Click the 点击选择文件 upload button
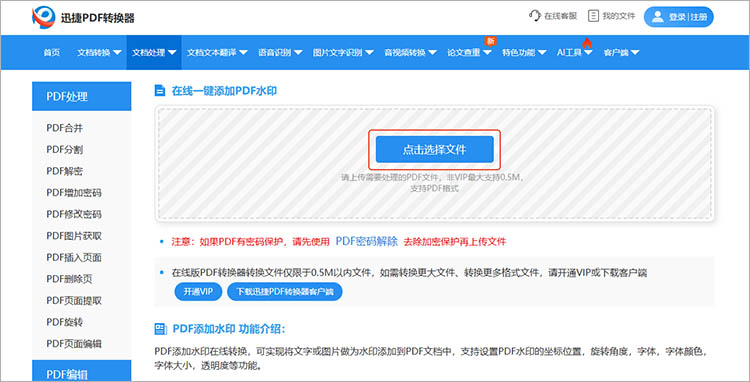The width and height of the screenshot is (750, 382). (x=434, y=150)
